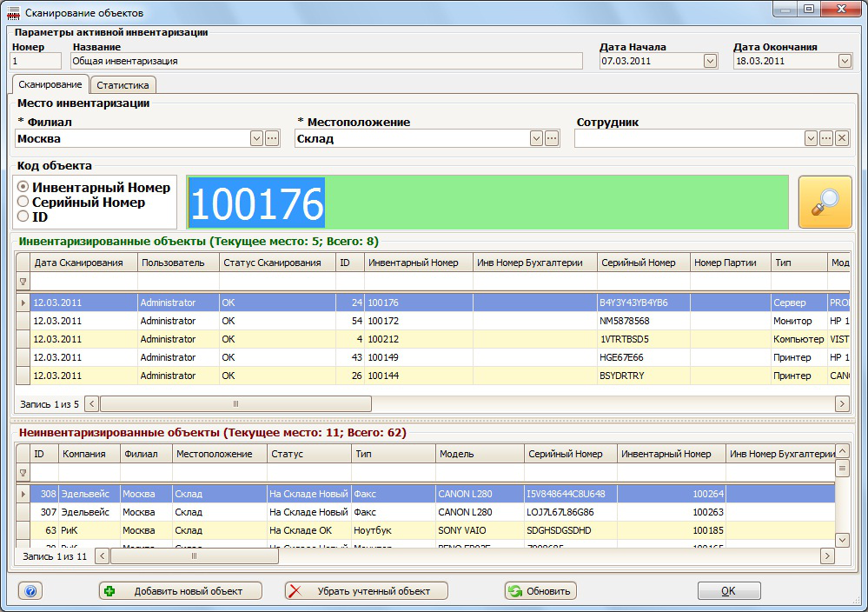Screen dimensions: 868x612
Task: Open the Филиал dropdown list
Action: (x=256, y=138)
